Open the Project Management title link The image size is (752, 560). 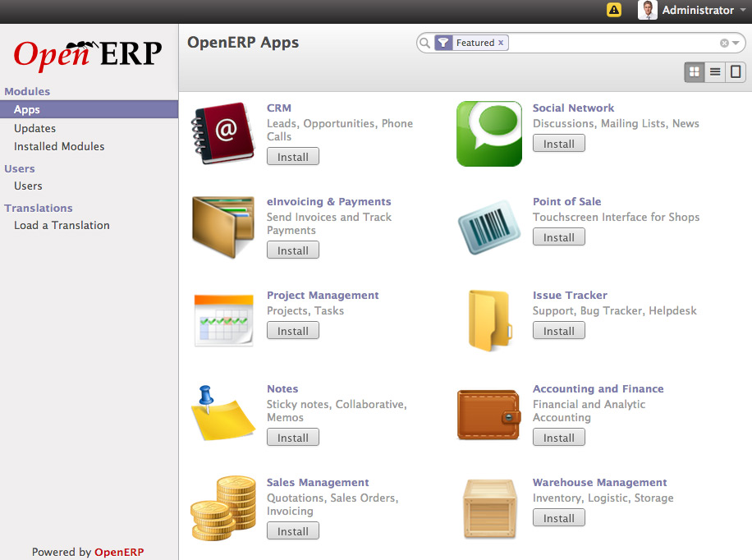click(x=323, y=295)
